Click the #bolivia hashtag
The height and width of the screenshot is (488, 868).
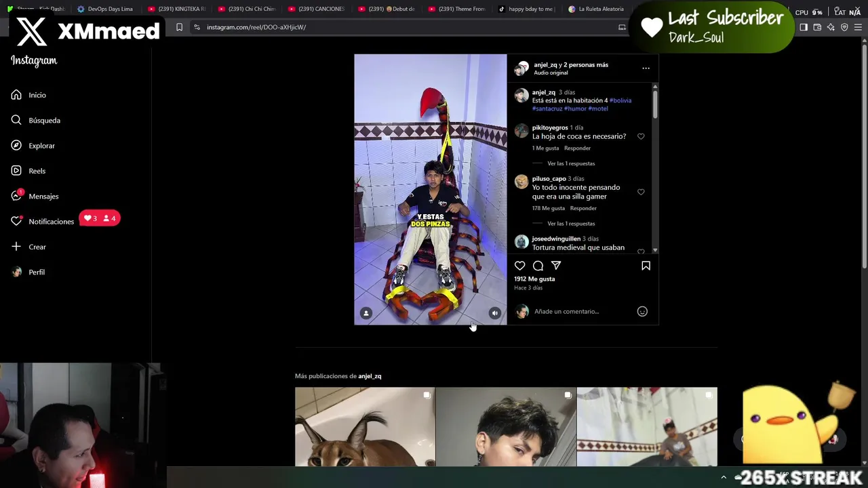click(620, 100)
